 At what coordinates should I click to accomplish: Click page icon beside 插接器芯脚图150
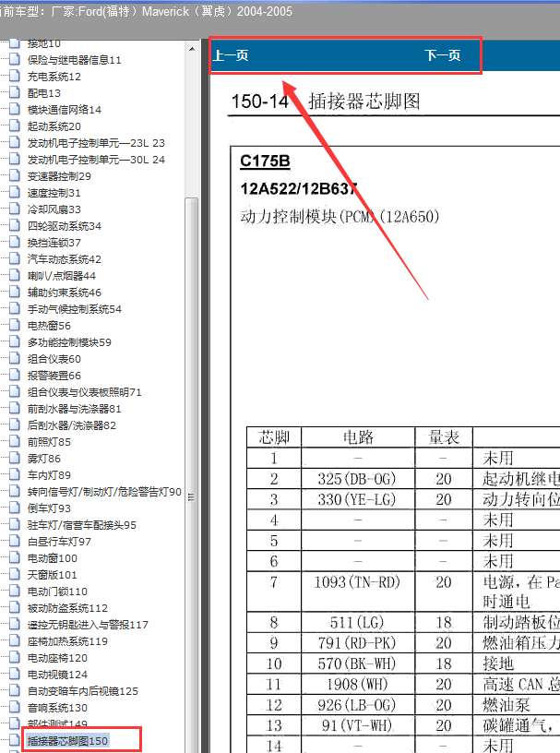tap(15, 740)
